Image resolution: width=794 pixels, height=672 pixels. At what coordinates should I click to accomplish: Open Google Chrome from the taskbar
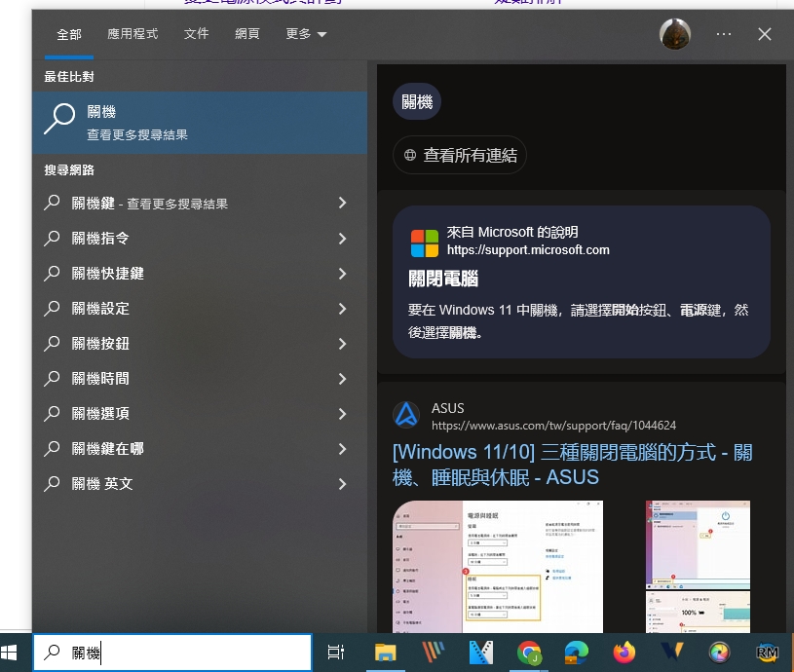[x=529, y=653]
